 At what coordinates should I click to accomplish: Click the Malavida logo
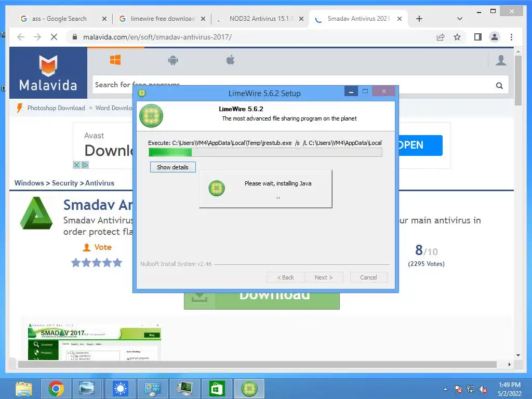[48, 73]
